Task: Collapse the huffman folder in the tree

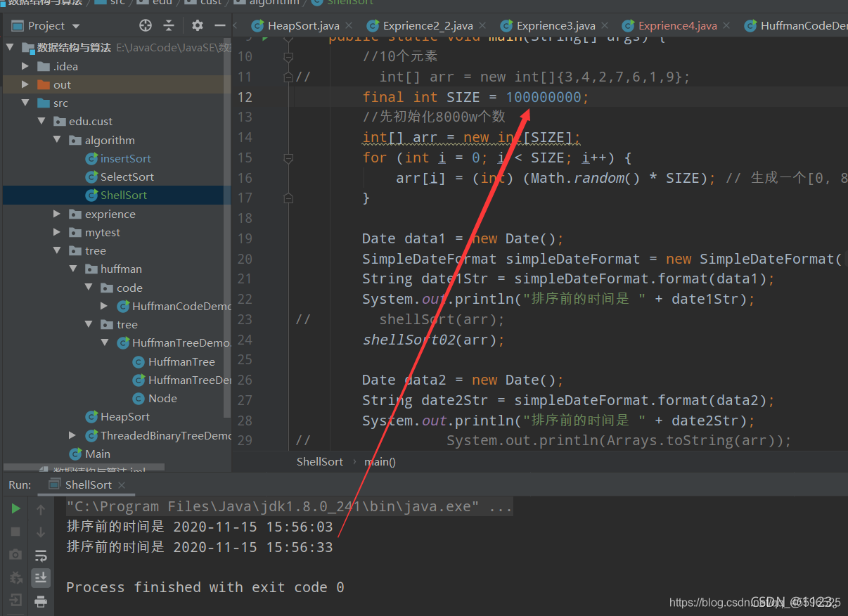Action: click(x=74, y=269)
